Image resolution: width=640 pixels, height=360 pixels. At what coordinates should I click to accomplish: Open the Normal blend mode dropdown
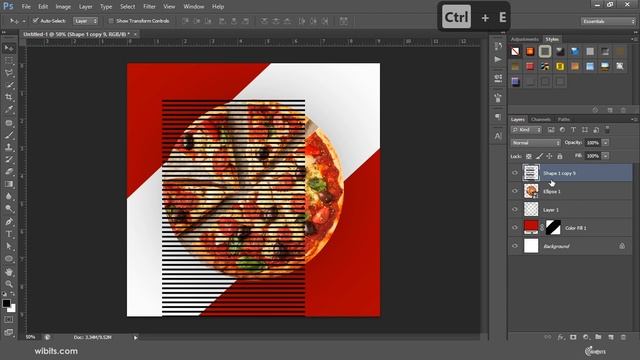coord(536,143)
